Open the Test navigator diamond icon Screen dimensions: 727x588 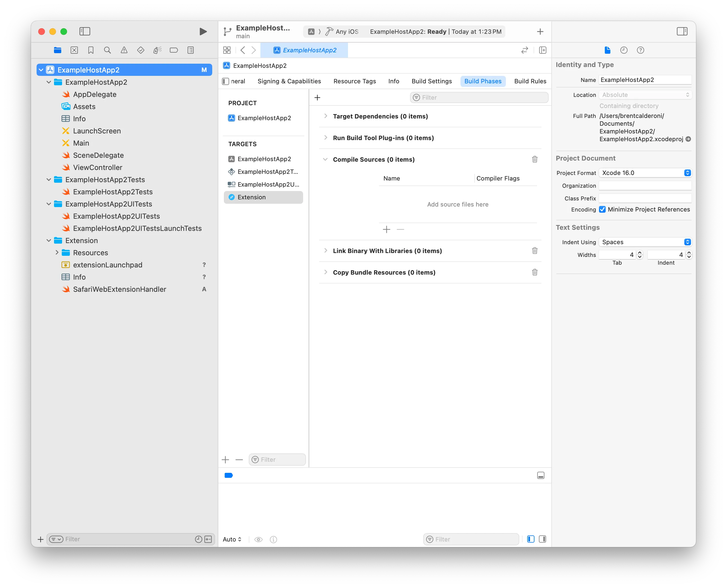tap(141, 50)
